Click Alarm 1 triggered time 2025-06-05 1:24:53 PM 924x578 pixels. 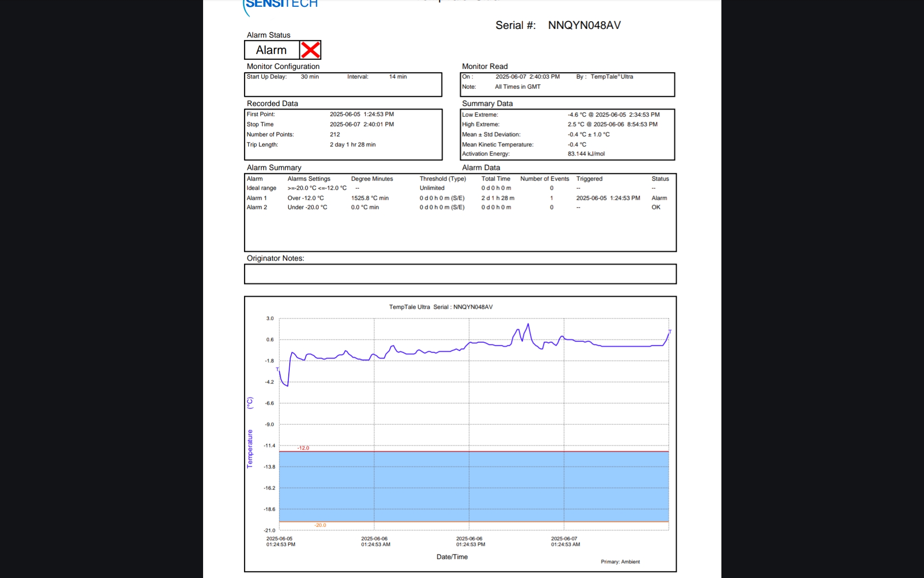pos(608,198)
